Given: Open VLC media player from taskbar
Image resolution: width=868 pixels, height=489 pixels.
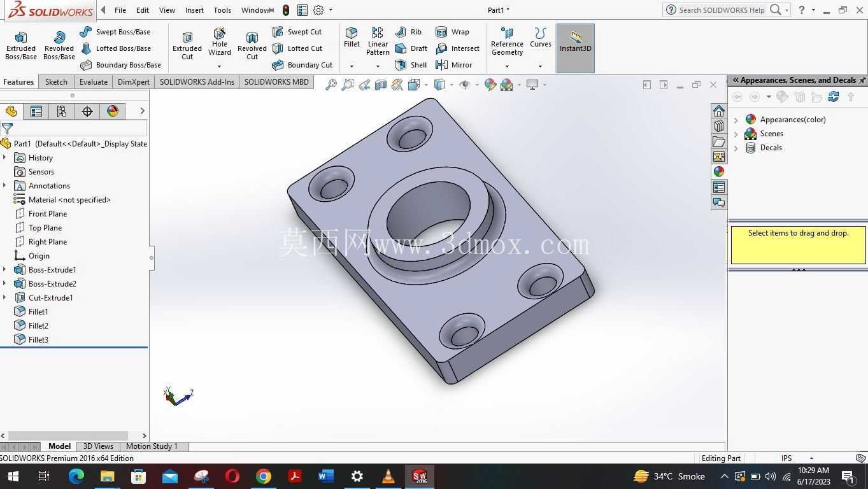Looking at the screenshot, I should pos(388,476).
